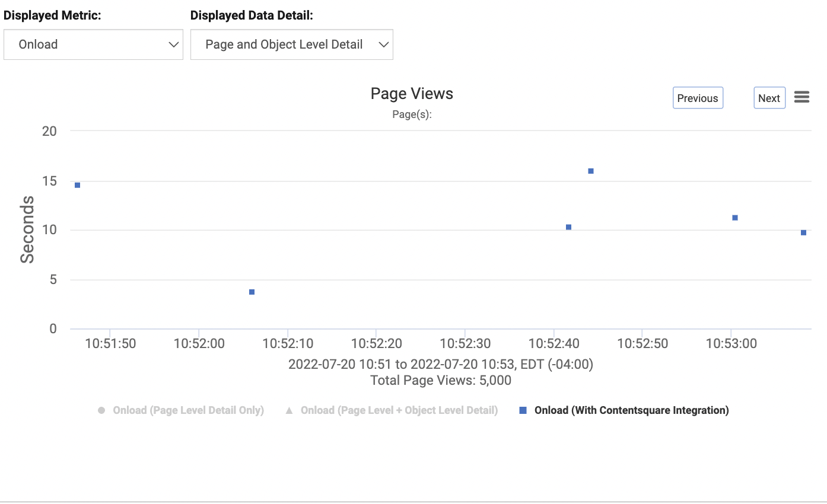
Task: Click the Next button
Action: [769, 98]
